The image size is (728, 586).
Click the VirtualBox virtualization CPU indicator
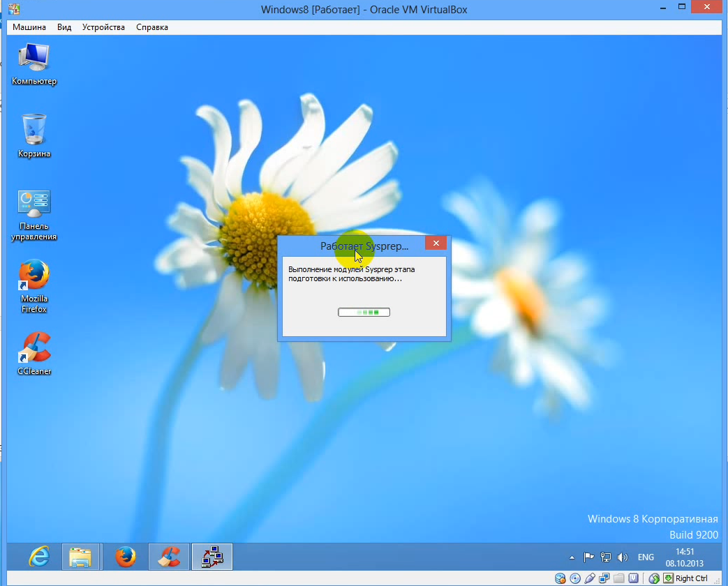[x=633, y=578]
